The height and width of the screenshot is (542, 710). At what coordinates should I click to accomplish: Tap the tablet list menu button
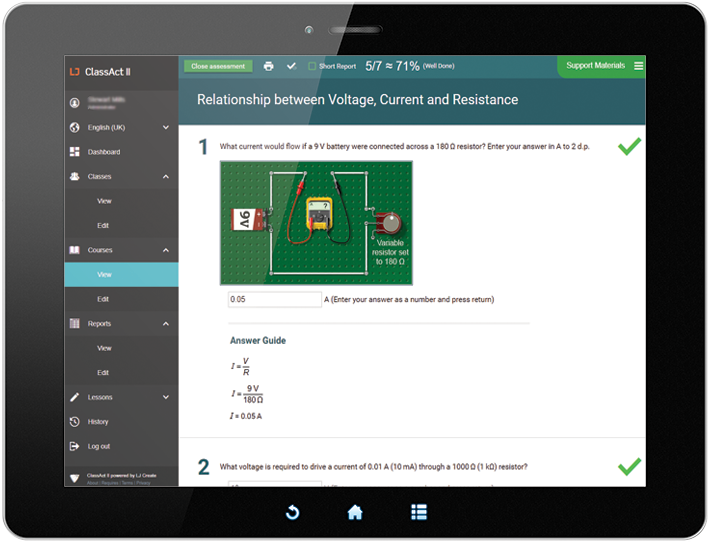click(x=419, y=512)
